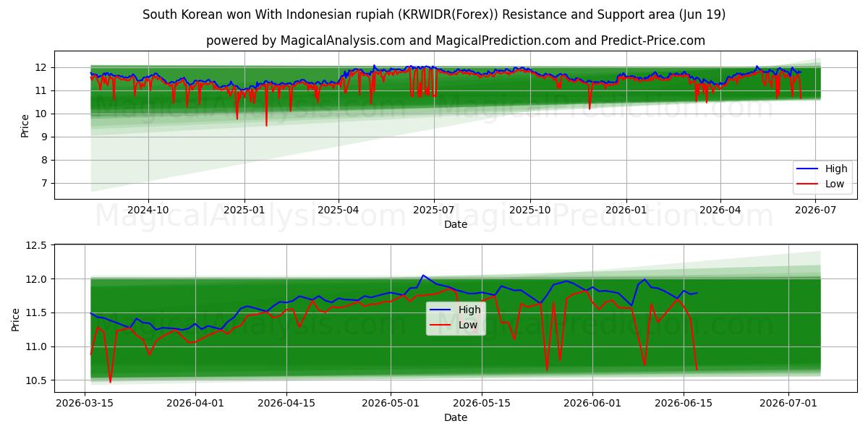Click the '10' price tick on upper chart

[x=41, y=114]
